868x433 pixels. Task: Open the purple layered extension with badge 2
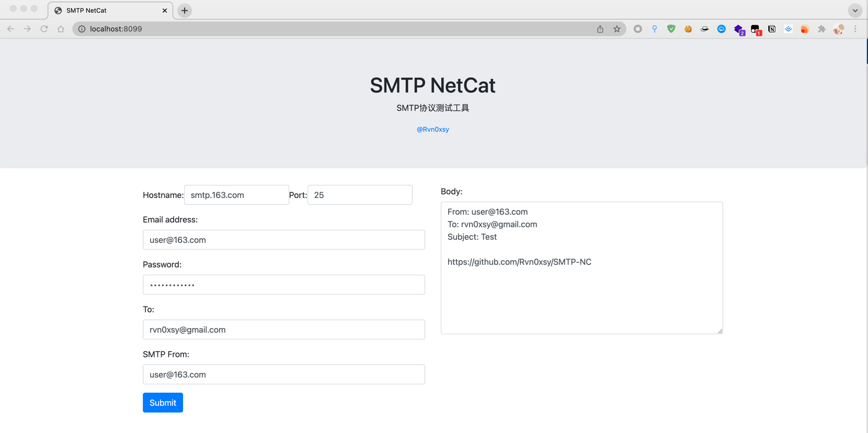click(x=738, y=29)
